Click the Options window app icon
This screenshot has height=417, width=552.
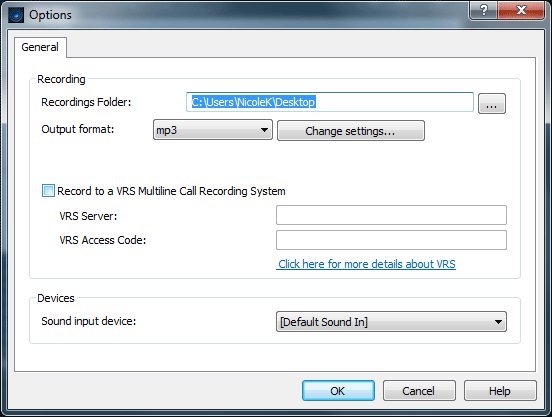coord(16,15)
